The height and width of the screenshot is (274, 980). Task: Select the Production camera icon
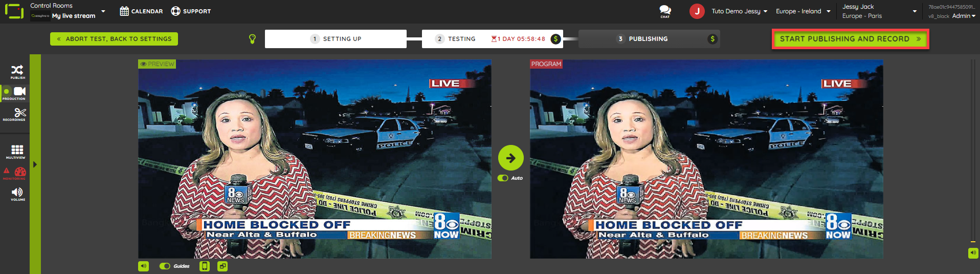tap(20, 91)
